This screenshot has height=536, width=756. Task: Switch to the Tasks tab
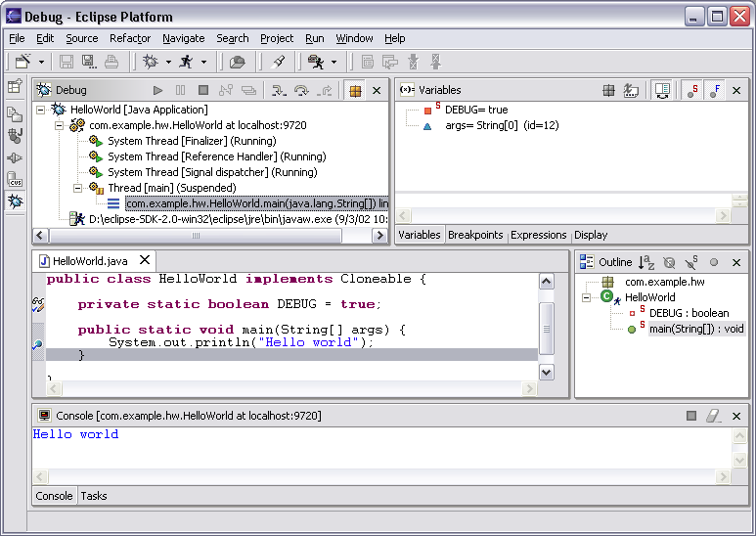[x=94, y=496]
